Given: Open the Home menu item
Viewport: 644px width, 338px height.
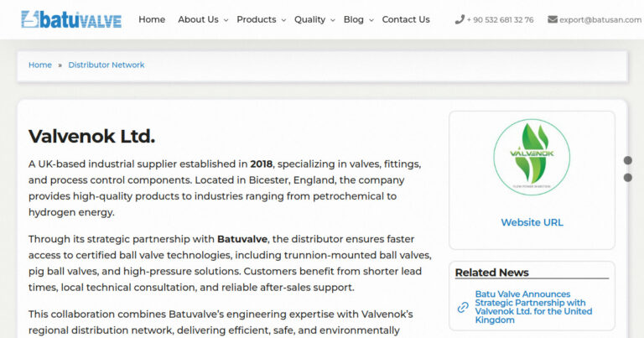Looking at the screenshot, I should tap(152, 19).
